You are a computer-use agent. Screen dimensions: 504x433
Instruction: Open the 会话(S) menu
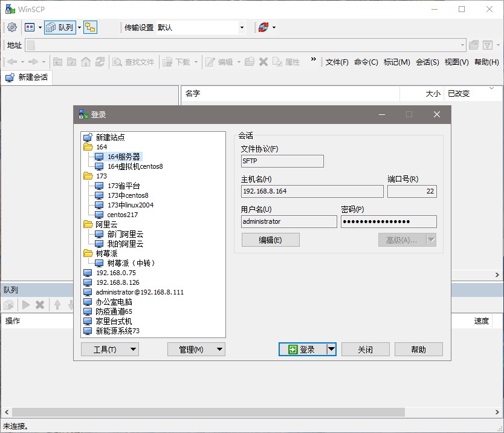(427, 62)
